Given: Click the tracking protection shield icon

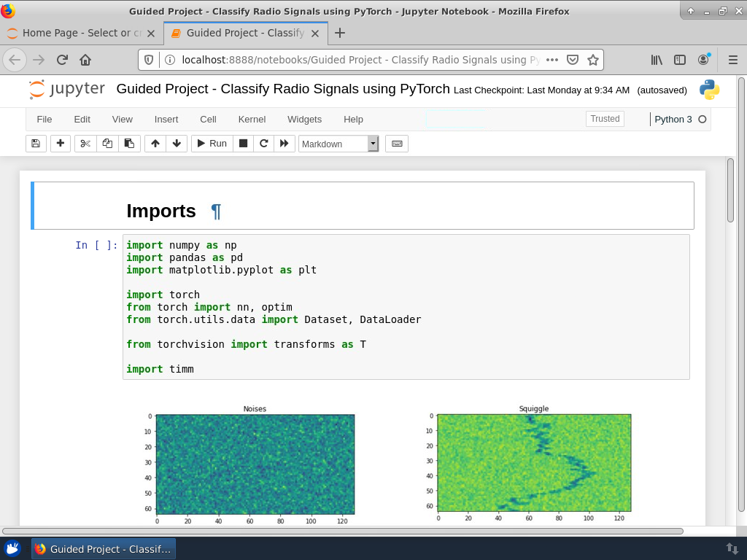Looking at the screenshot, I should pyautogui.click(x=149, y=60).
